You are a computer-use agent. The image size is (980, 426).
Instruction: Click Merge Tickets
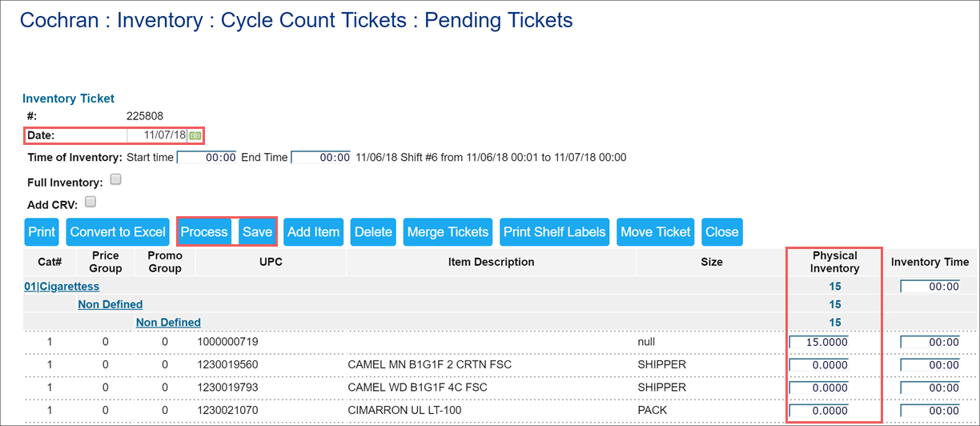pos(448,232)
